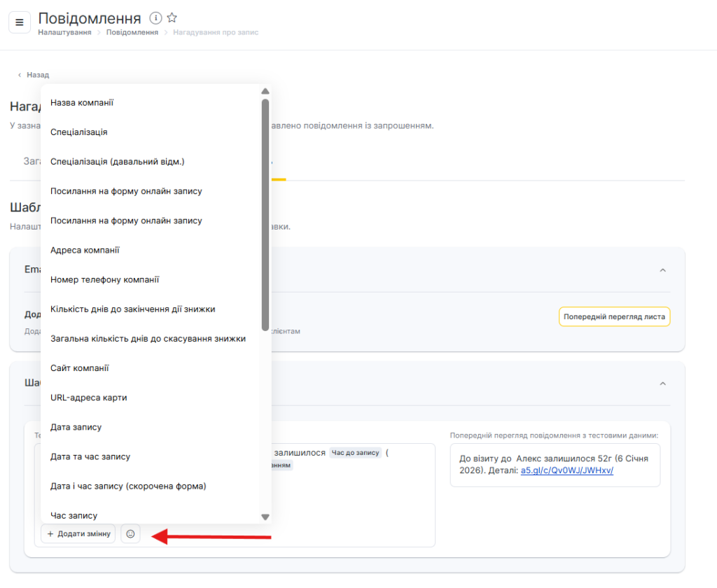Open the email preview via Попередній перегляд листа
This screenshot has width=717, height=588.
click(x=614, y=317)
